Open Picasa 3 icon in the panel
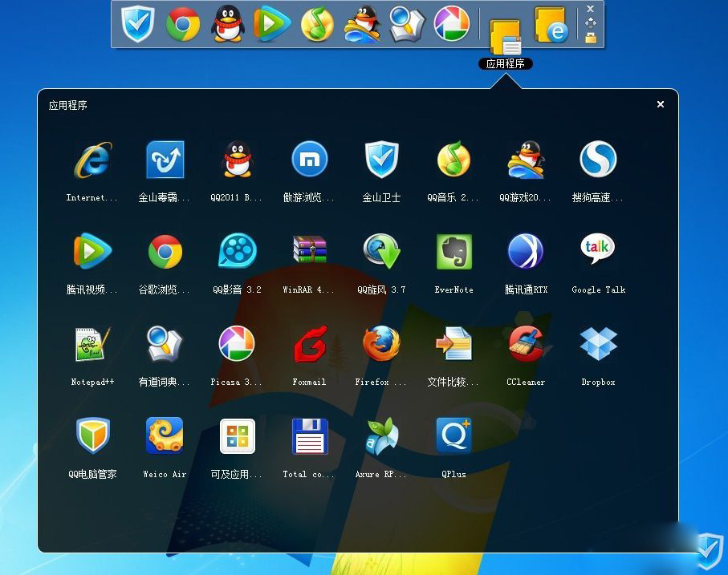The image size is (728, 575). [x=238, y=343]
